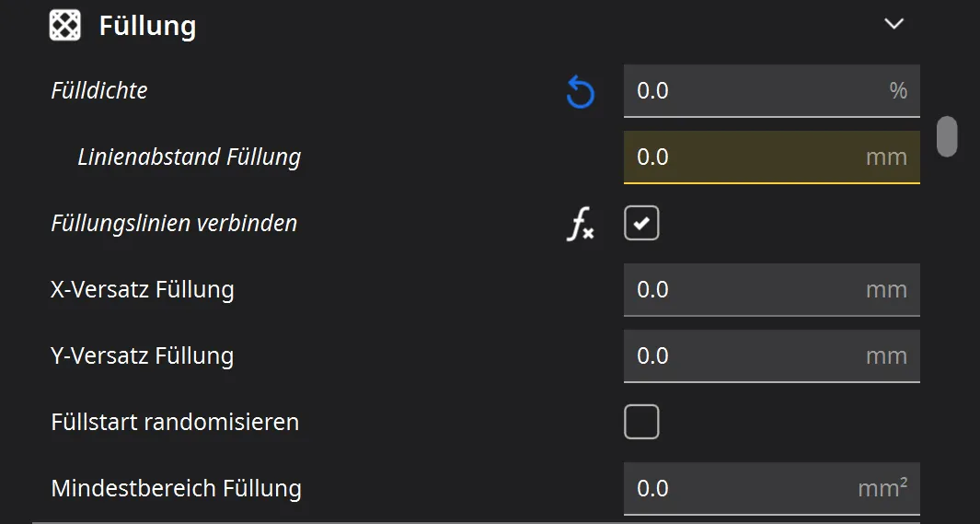Uncheck the Füllungslinien verbinden checkbox
Image resolution: width=980 pixels, height=524 pixels.
pyautogui.click(x=641, y=224)
